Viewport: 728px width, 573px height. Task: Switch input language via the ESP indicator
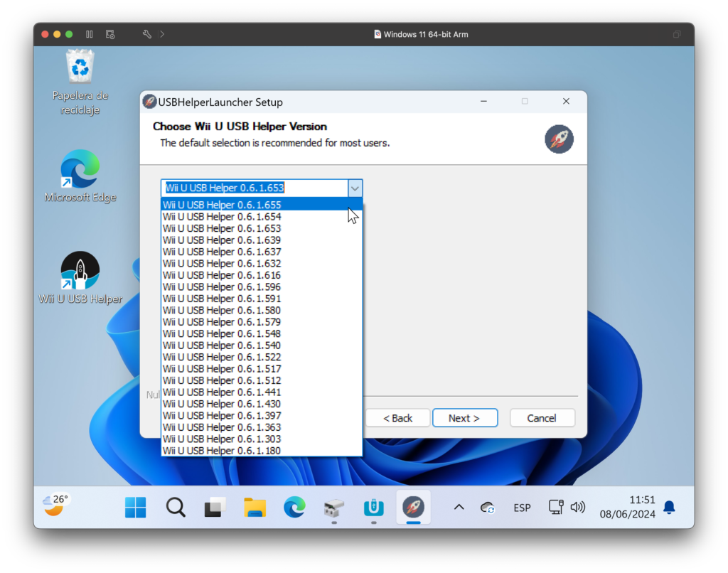coord(522,508)
